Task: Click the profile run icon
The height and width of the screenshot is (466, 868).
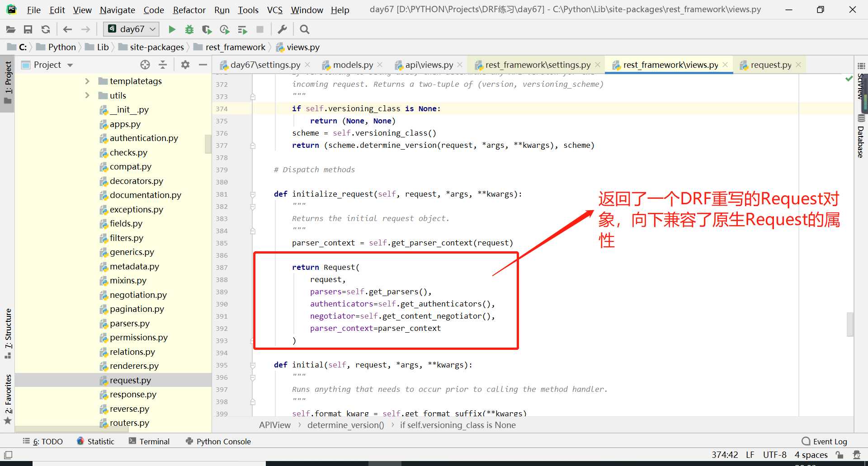Action: (224, 29)
